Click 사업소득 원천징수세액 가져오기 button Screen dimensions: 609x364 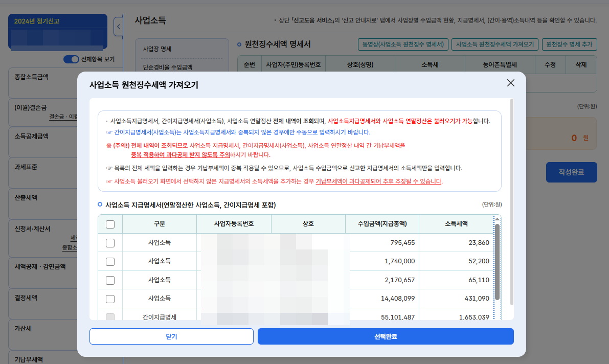[494, 44]
